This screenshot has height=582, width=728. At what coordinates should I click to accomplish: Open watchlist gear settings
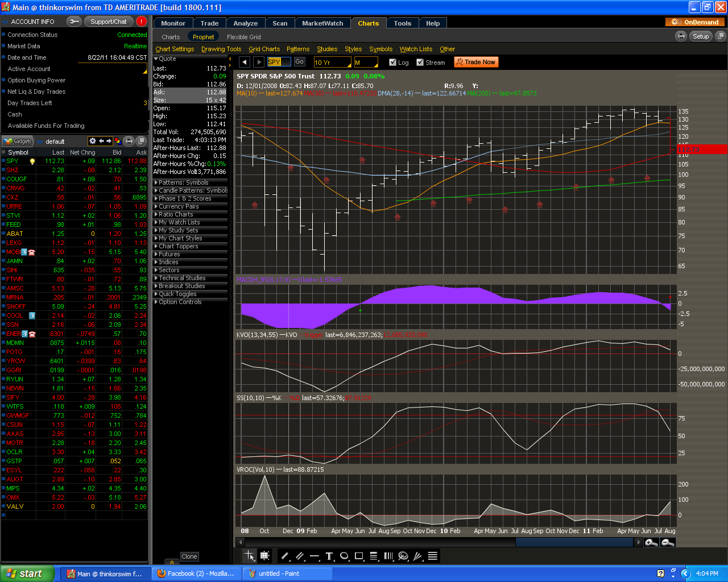point(93,141)
